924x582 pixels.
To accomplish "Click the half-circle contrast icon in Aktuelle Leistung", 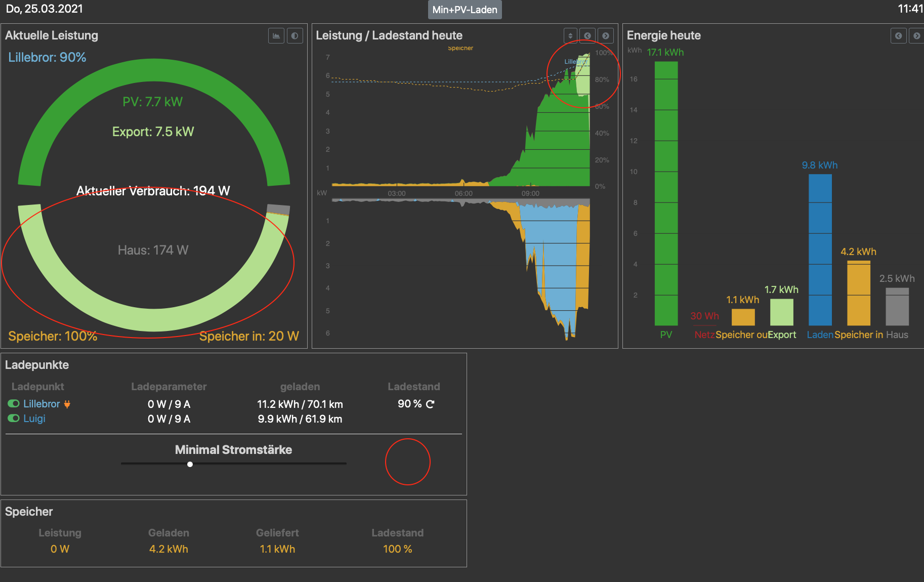I will click(295, 36).
